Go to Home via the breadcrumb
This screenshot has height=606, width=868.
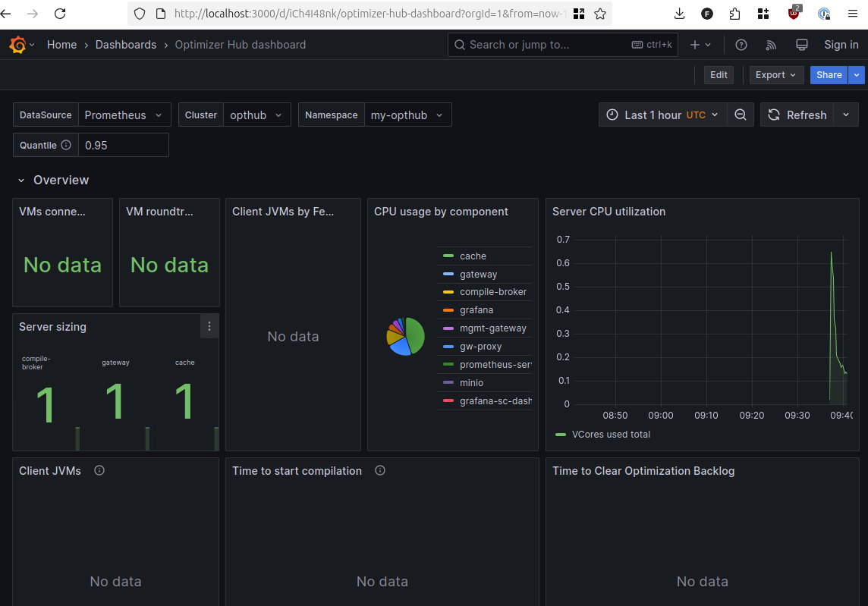click(61, 44)
